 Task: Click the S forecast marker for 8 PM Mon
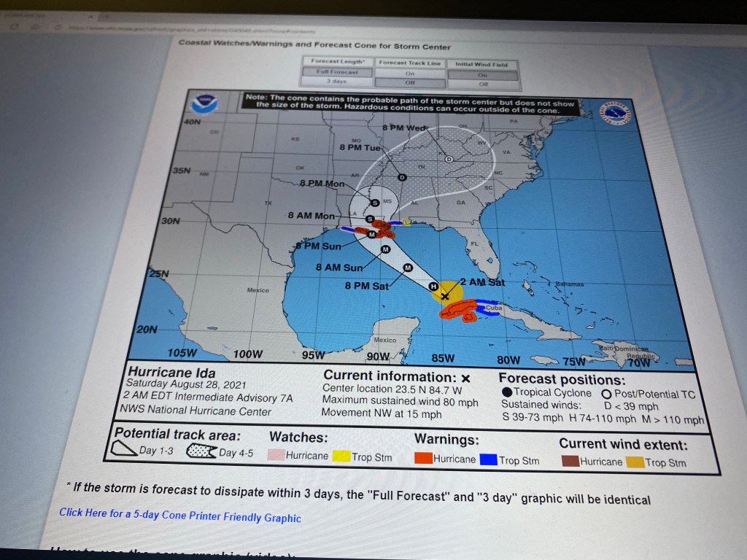click(x=374, y=203)
